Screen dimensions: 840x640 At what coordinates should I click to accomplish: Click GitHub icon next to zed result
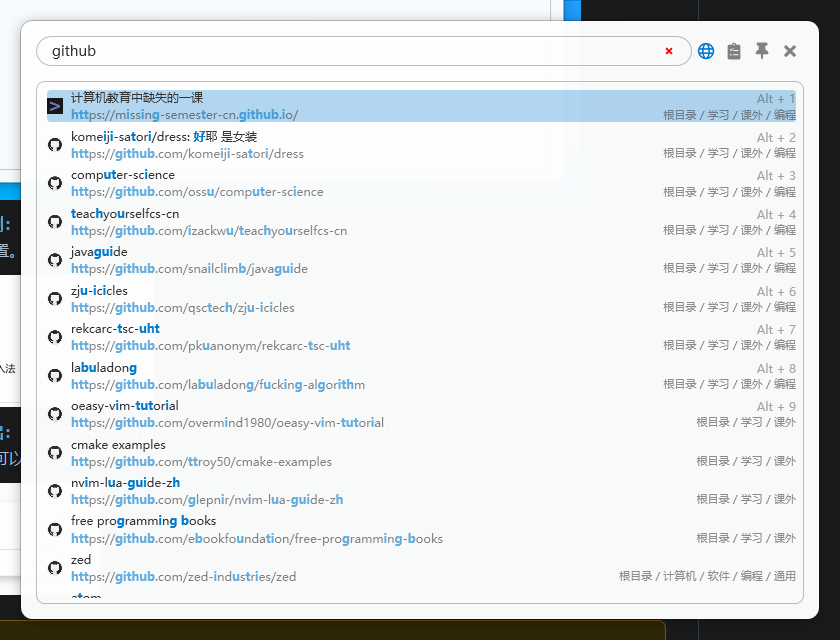coord(55,568)
